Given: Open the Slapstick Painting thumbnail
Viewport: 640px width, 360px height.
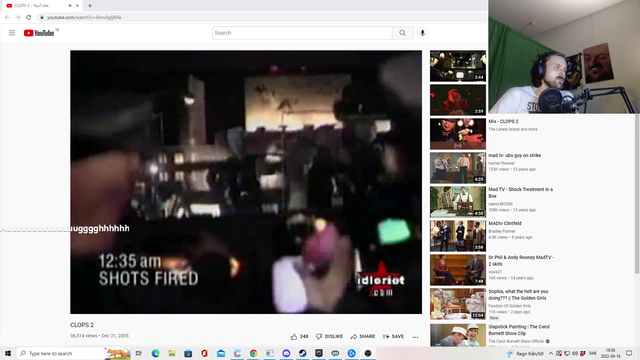Looking at the screenshot, I should [458, 335].
